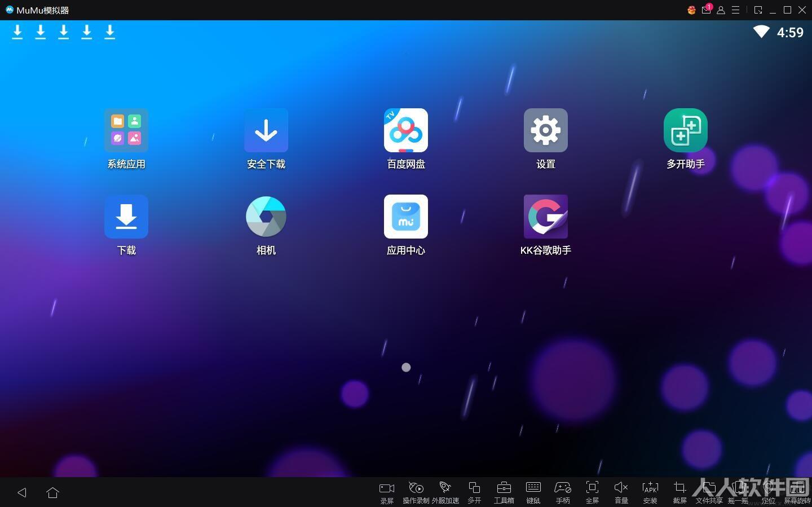This screenshot has height=507, width=812.
Task: Click the home screen page indicator dot
Action: pyautogui.click(x=406, y=367)
